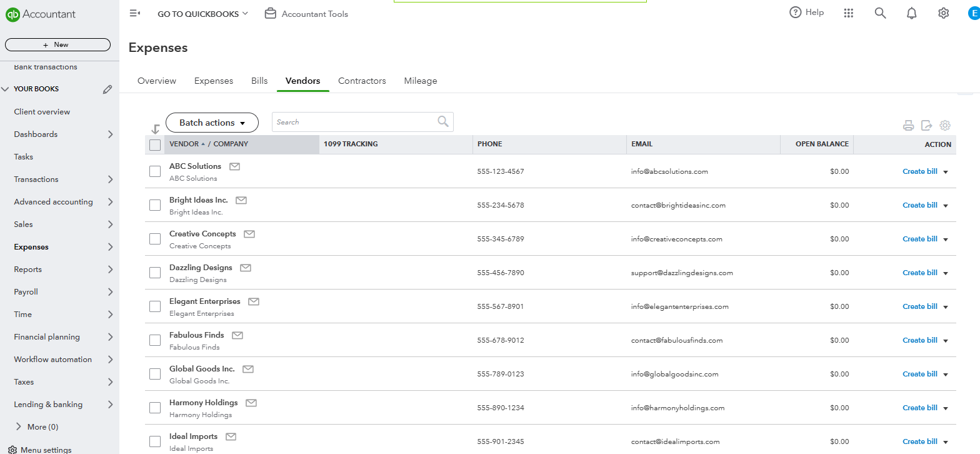Email Bright Ideas Inc. via envelope icon
Screen dimensions: 980x454
[241, 200]
